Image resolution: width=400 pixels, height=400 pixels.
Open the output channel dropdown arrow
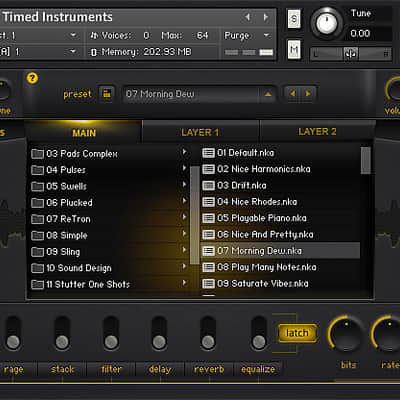[x=73, y=35]
